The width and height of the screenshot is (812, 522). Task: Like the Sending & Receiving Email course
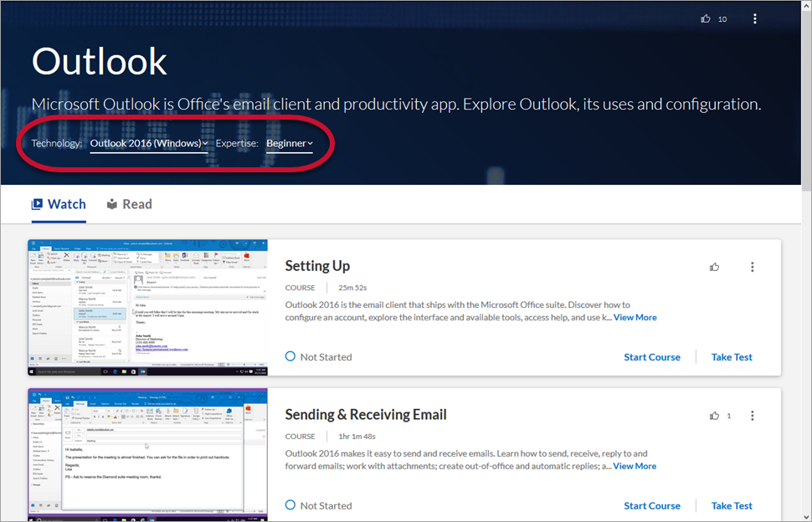[x=714, y=416]
